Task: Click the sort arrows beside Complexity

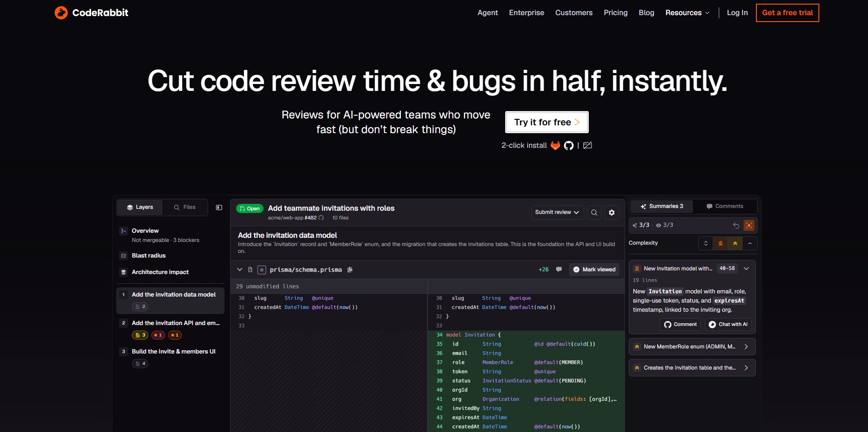Action: tap(706, 243)
